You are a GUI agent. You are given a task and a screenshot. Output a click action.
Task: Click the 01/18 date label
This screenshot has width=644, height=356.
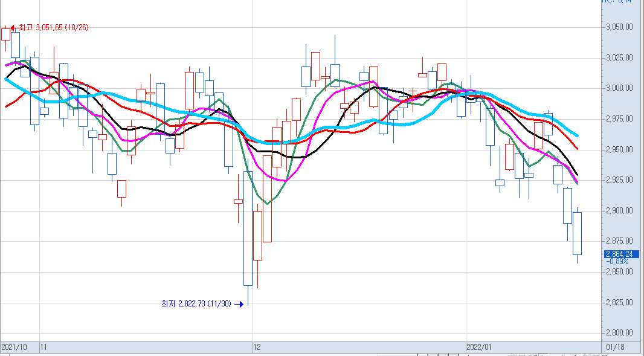(x=614, y=348)
